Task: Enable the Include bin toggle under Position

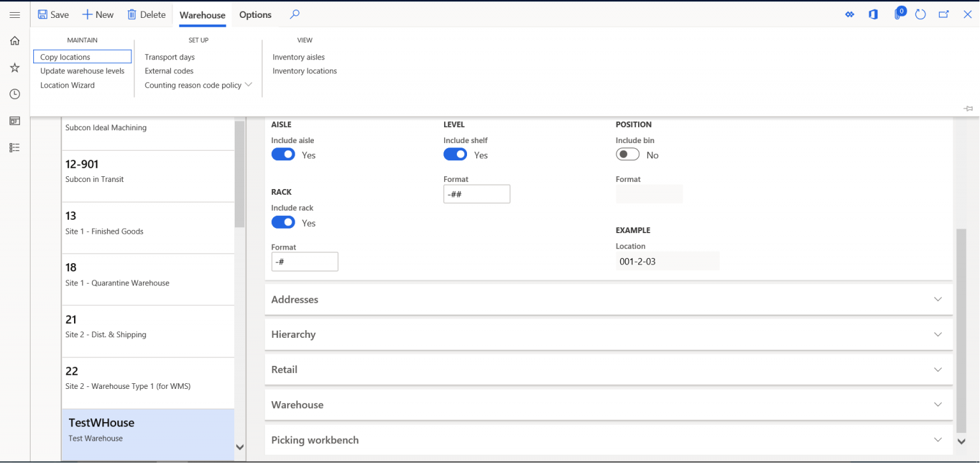Action: point(627,154)
